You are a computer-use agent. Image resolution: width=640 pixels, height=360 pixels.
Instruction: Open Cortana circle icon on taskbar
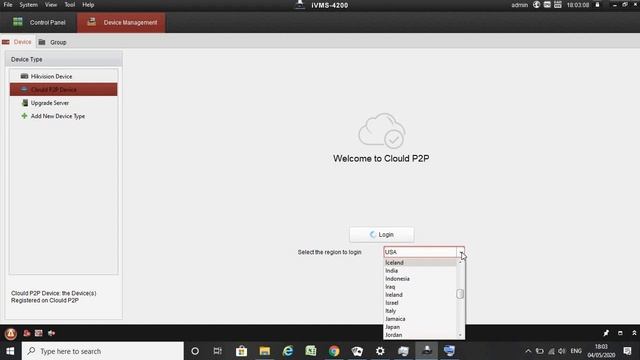195,351
